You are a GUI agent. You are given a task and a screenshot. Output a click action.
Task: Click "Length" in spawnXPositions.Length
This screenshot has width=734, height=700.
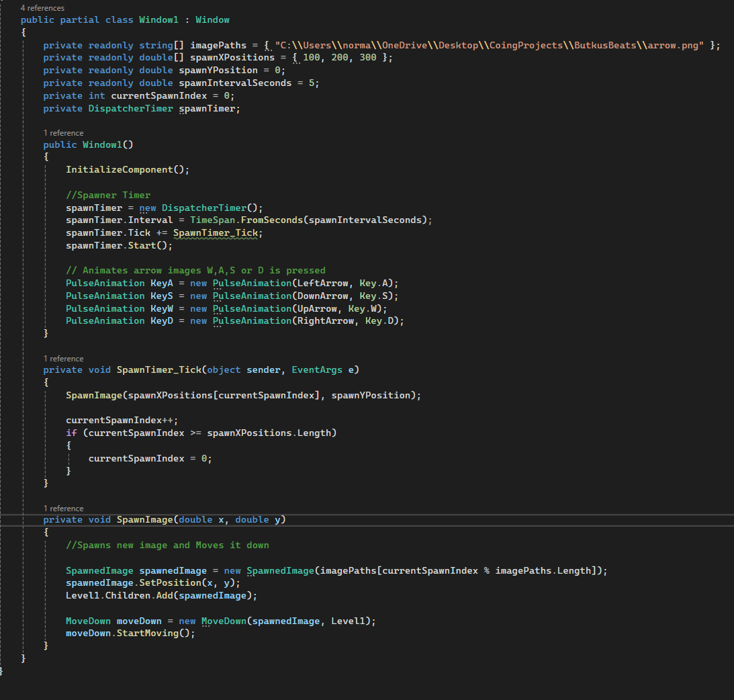coord(314,433)
